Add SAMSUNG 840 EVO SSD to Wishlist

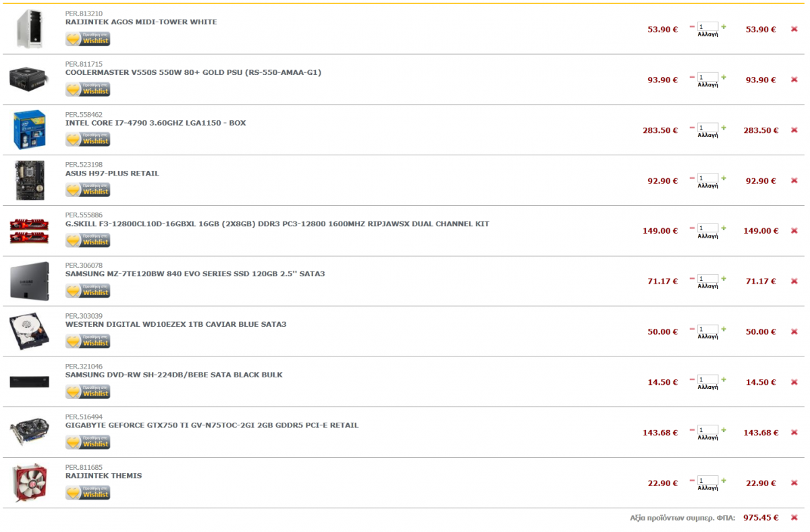[x=88, y=291]
